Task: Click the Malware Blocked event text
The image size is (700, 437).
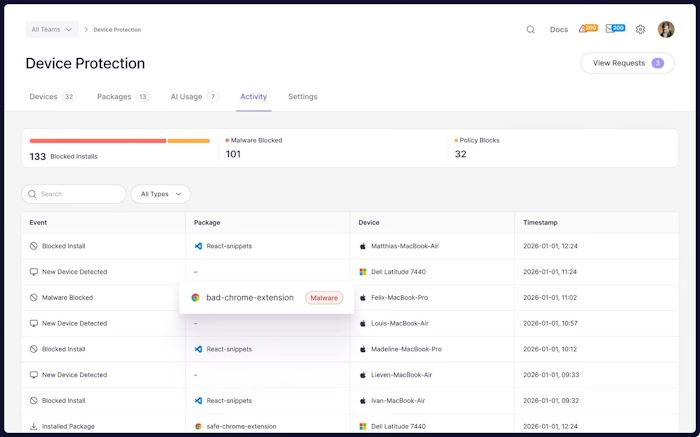Action: point(67,297)
